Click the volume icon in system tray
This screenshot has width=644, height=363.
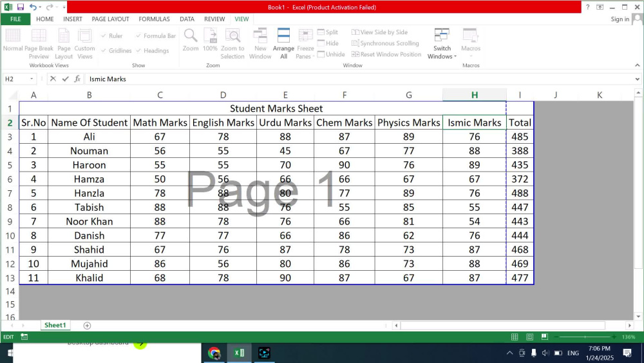click(545, 353)
